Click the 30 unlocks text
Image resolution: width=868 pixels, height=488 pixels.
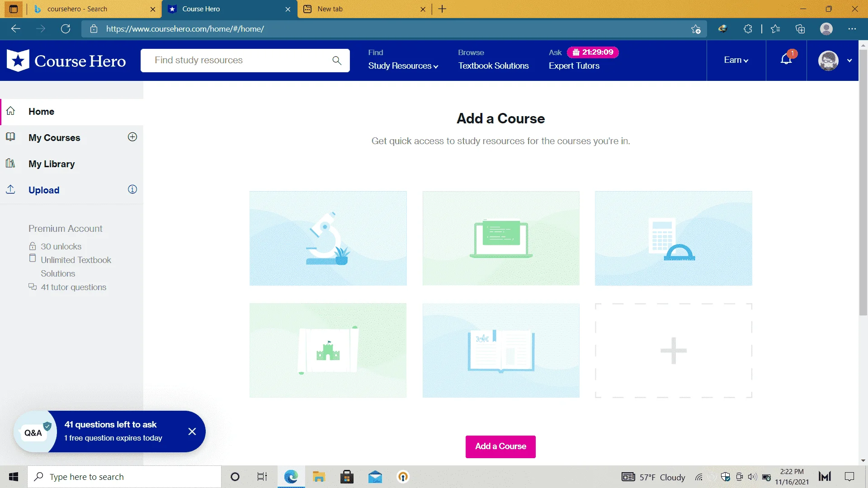tap(61, 246)
